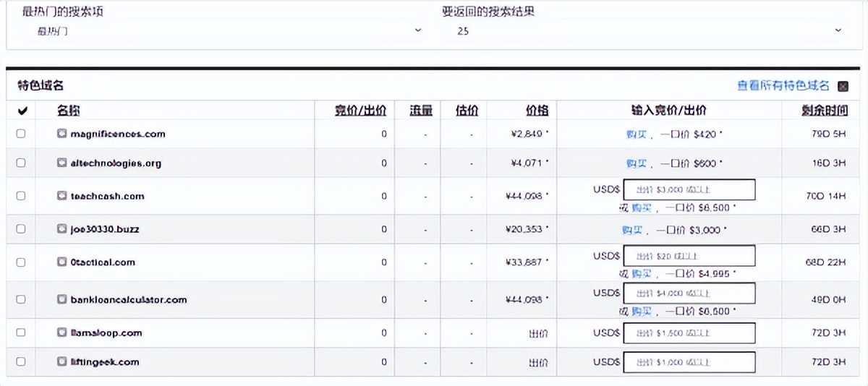The height and width of the screenshot is (386, 868).
Task: Sort by 估价 column header
Action: tap(467, 111)
